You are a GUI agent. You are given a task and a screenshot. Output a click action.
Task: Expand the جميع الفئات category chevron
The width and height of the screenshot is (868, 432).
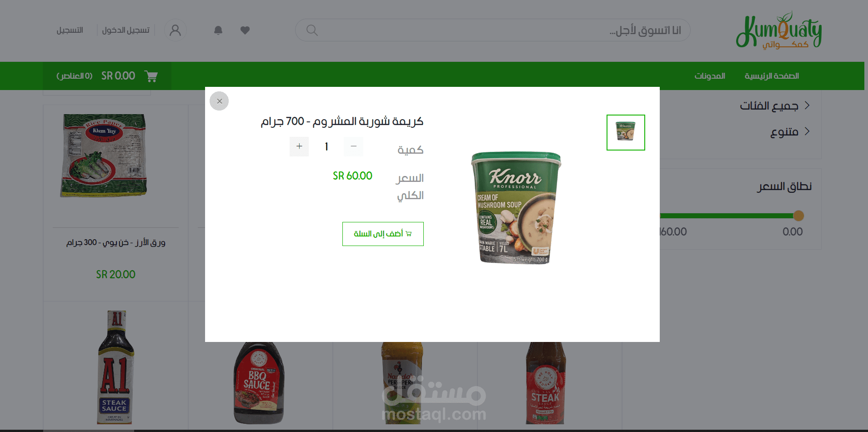(807, 105)
